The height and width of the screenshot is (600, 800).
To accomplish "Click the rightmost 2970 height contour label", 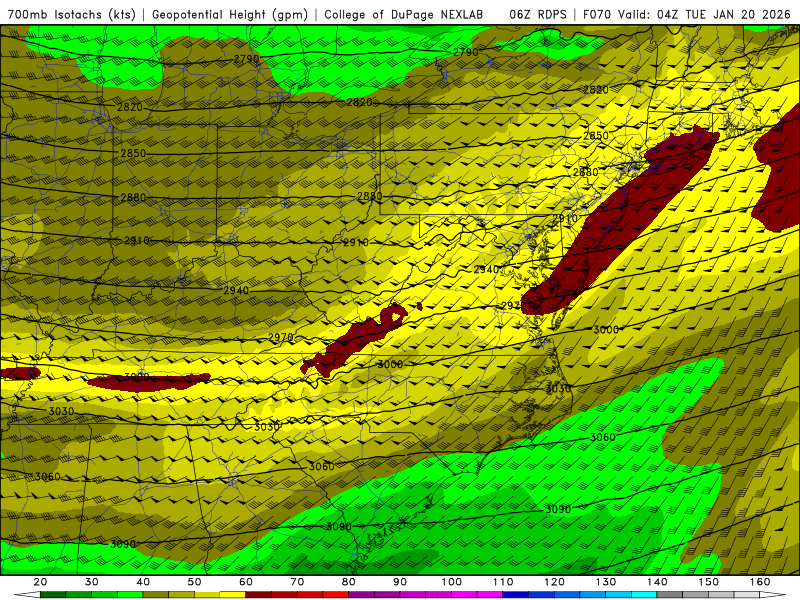I will click(514, 306).
